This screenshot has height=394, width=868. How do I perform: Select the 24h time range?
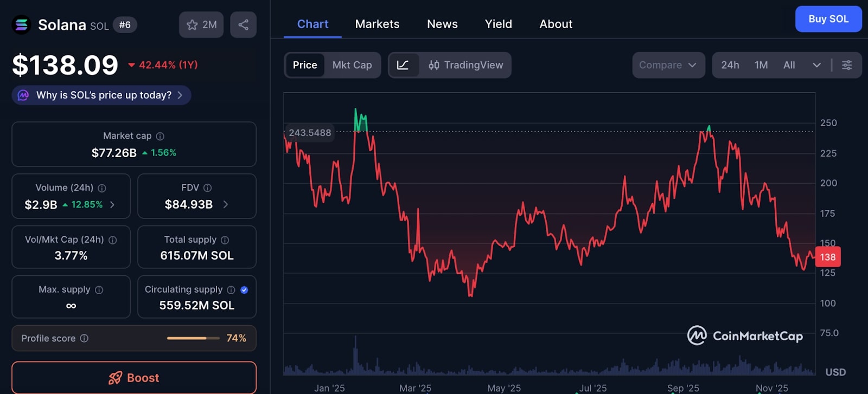click(x=730, y=65)
